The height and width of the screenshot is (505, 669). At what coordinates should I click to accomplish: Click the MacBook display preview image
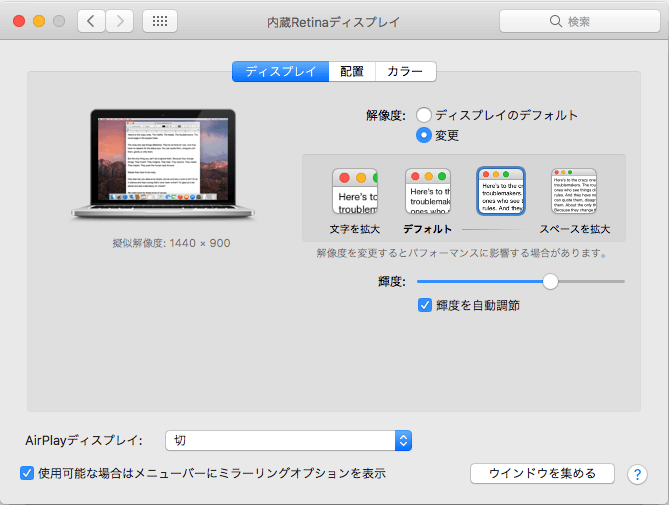(x=154, y=163)
